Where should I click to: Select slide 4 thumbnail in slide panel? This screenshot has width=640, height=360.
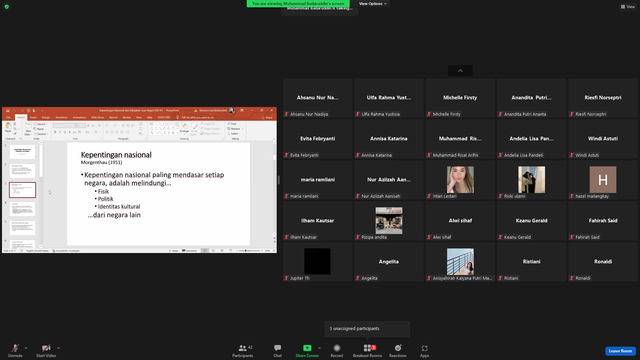point(22,209)
